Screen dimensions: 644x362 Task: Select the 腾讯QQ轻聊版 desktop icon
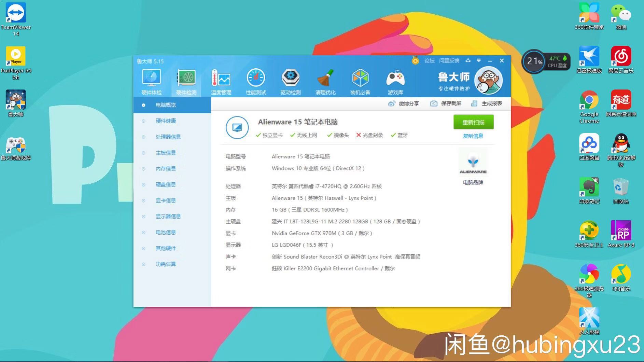(x=621, y=150)
